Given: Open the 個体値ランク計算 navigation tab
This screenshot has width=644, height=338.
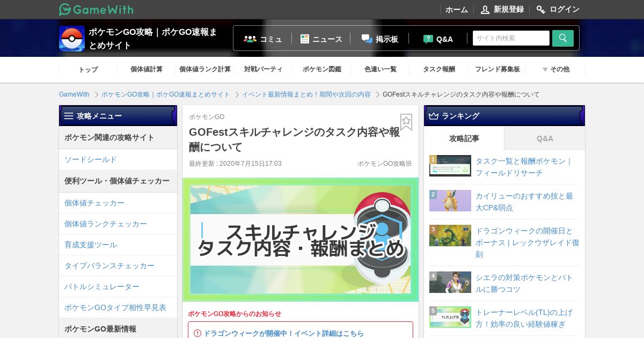Looking at the screenshot, I should click(205, 69).
